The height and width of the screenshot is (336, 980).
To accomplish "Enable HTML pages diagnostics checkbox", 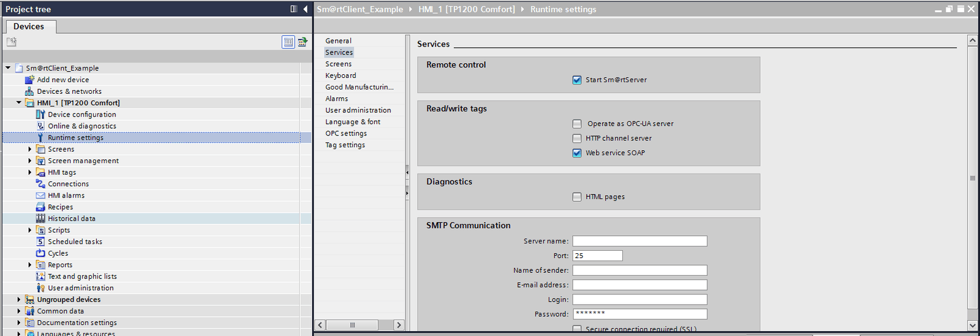I will coord(577,197).
